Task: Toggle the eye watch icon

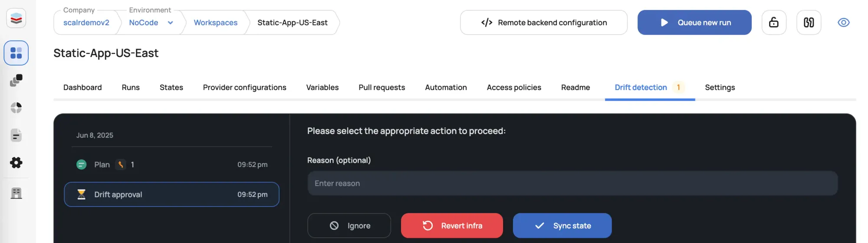Action: 843,23
